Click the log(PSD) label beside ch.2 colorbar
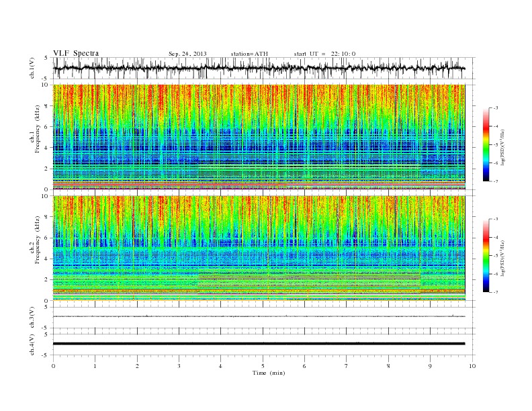Screen dimensions: 532x411 [x=504, y=258]
